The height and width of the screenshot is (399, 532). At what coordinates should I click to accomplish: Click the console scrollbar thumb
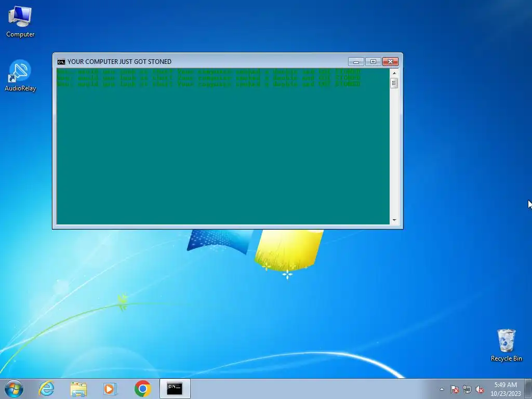point(394,83)
